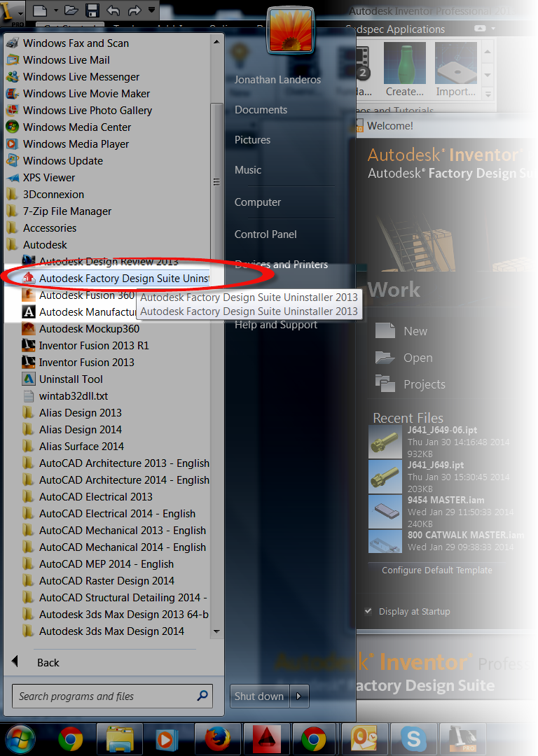Click the Open folder icon in Inventor toolbar
Screen dimensions: 538x756
click(71, 10)
